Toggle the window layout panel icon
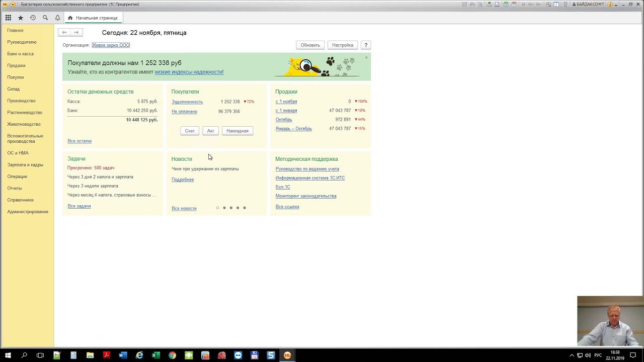 556,5
